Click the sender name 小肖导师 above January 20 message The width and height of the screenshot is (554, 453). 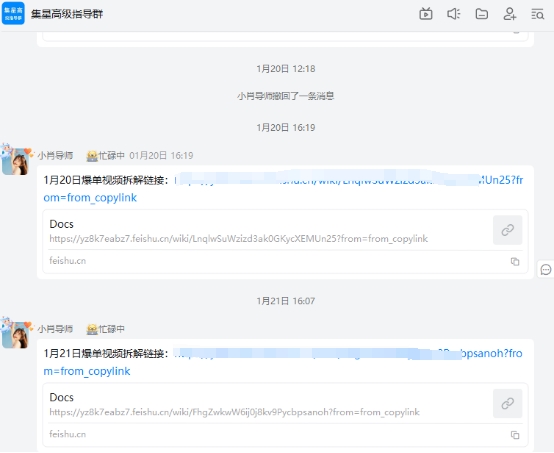55,156
